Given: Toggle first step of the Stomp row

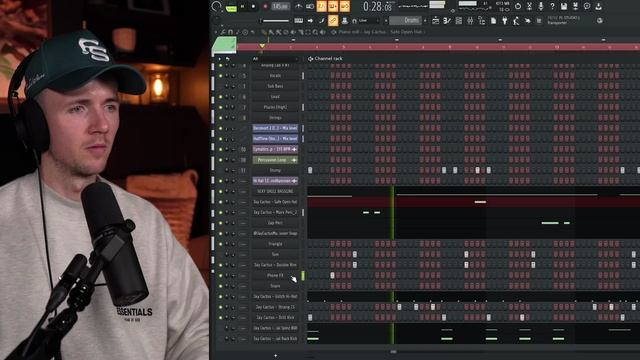Looking at the screenshot, I should point(310,171).
